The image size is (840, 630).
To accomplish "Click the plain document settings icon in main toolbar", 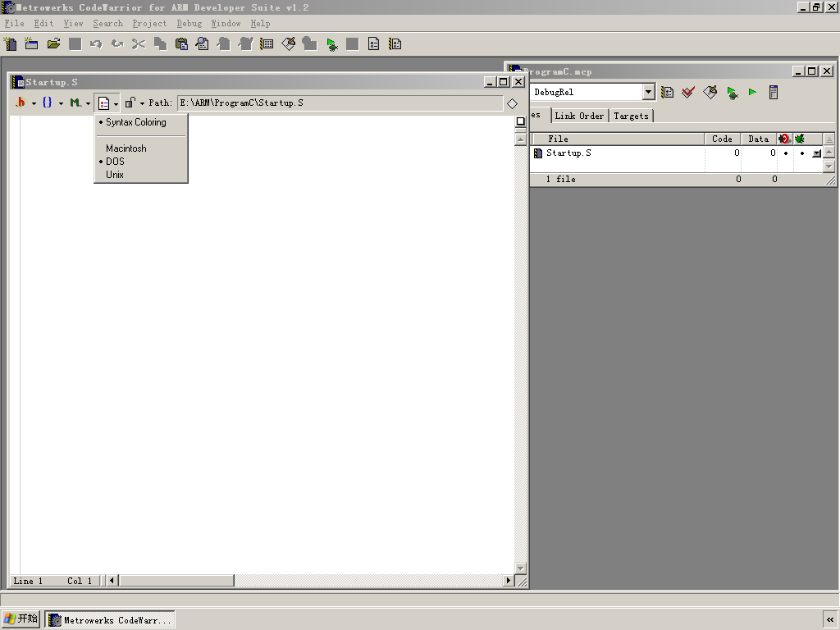I will pyautogui.click(x=374, y=44).
